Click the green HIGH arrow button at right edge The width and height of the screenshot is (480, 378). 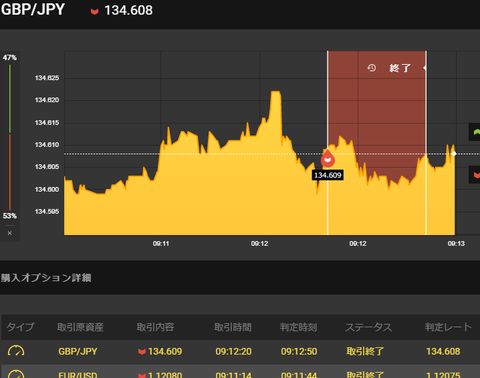(x=475, y=132)
